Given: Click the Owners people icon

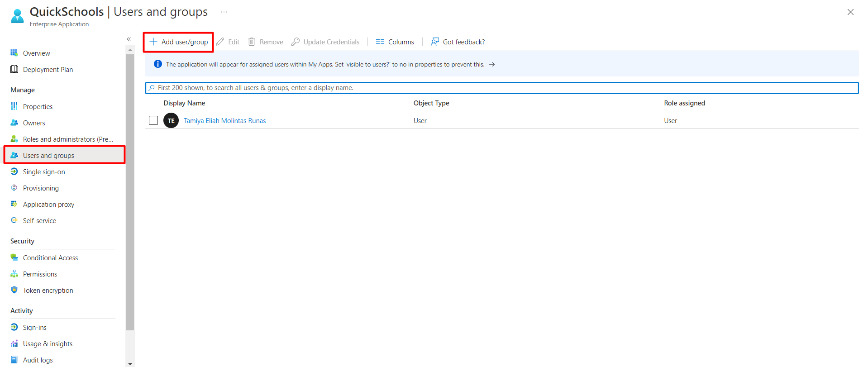Looking at the screenshot, I should coord(14,123).
